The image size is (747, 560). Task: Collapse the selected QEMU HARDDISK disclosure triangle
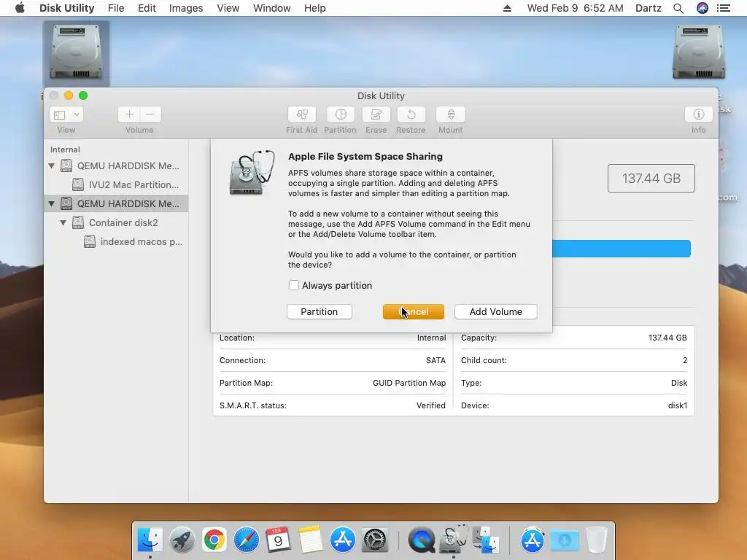tap(52, 204)
